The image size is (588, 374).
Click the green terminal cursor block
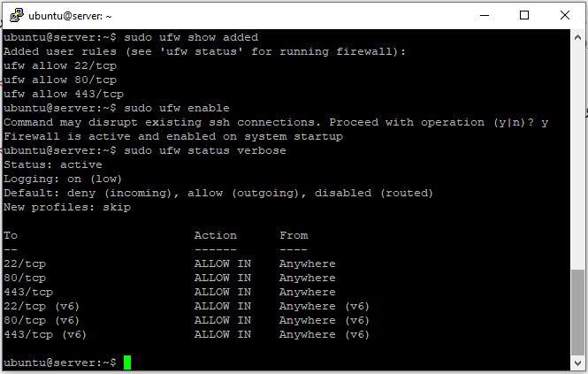tap(127, 363)
